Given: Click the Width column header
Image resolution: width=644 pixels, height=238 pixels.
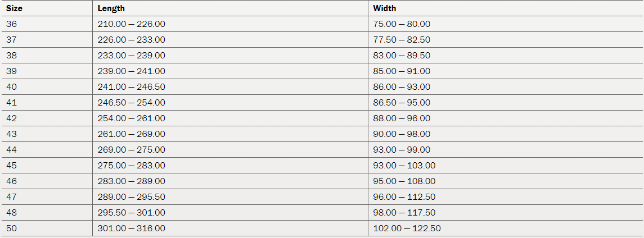Looking at the screenshot, I should [385, 8].
